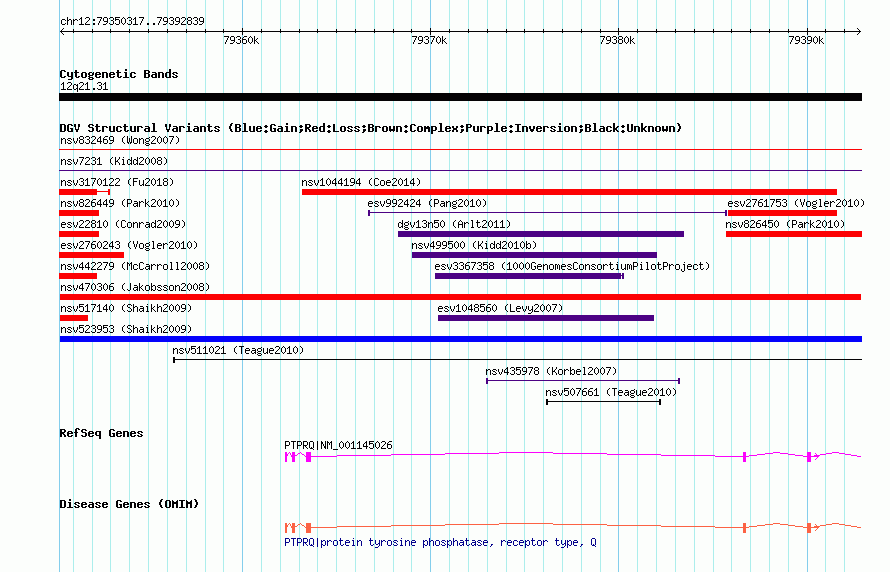Click the Disease Genes (OMIM) track title
The image size is (890, 572).
[x=129, y=504]
